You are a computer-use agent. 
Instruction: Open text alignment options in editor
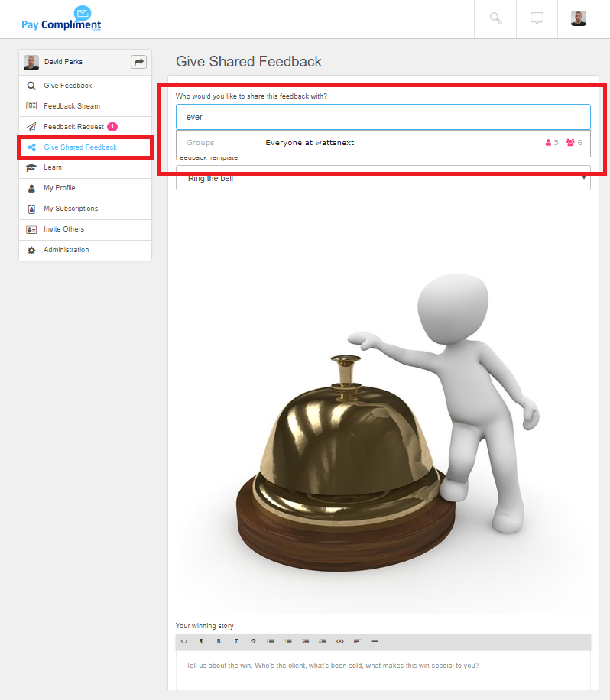pos(357,641)
